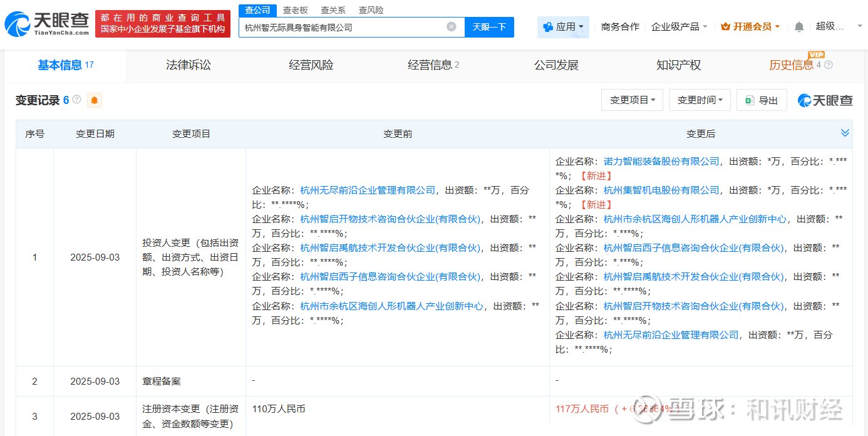The width and height of the screenshot is (868, 436).
Task: Click the notification bell in the top bar
Action: 798,27
